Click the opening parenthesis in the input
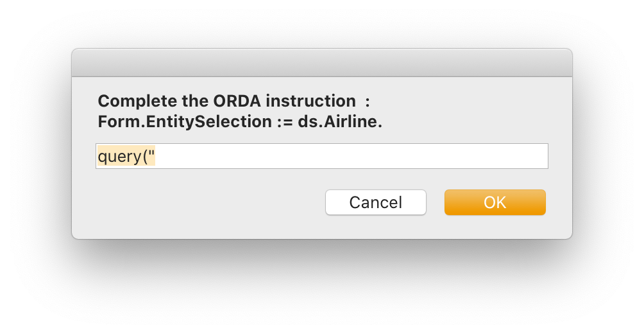Image resolution: width=644 pixels, height=334 pixels. (x=146, y=157)
